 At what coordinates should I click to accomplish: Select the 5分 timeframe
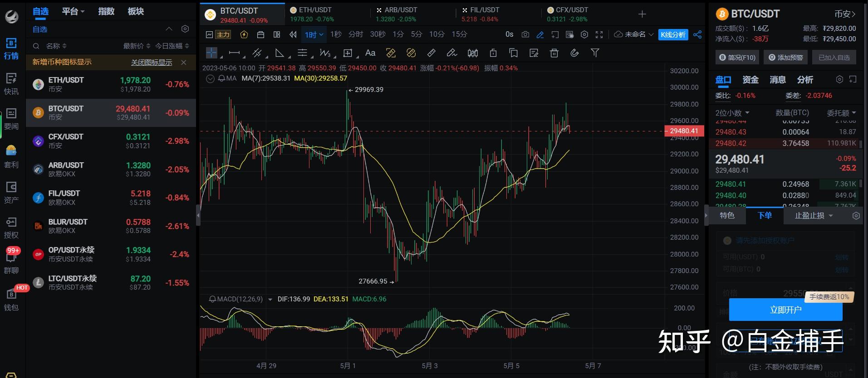click(x=416, y=34)
